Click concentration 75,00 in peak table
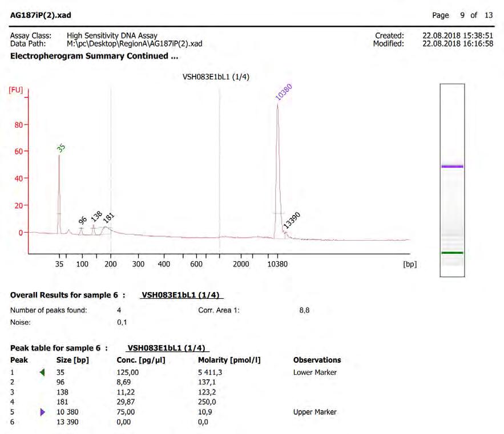Viewport: 504px width, 434px height. coord(126,412)
